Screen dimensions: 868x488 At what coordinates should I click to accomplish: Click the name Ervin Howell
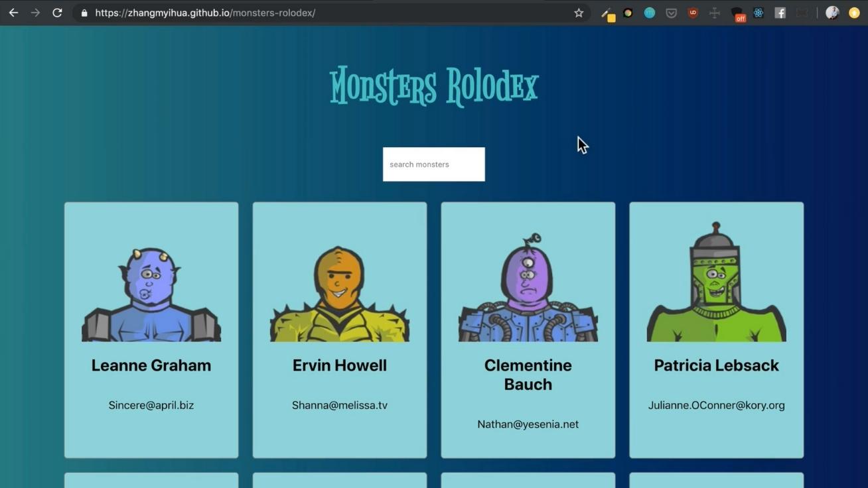[x=340, y=365]
